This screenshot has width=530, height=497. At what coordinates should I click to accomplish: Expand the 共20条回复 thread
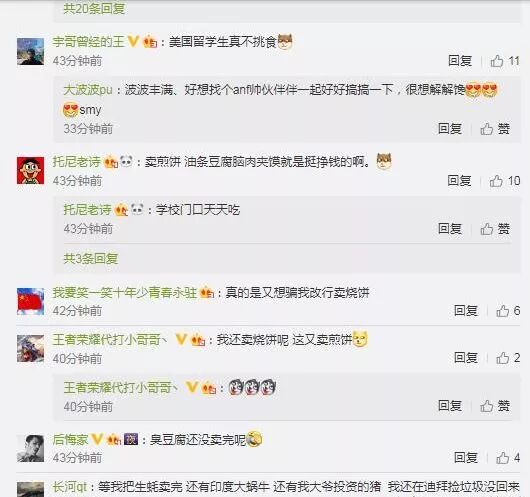(x=94, y=9)
